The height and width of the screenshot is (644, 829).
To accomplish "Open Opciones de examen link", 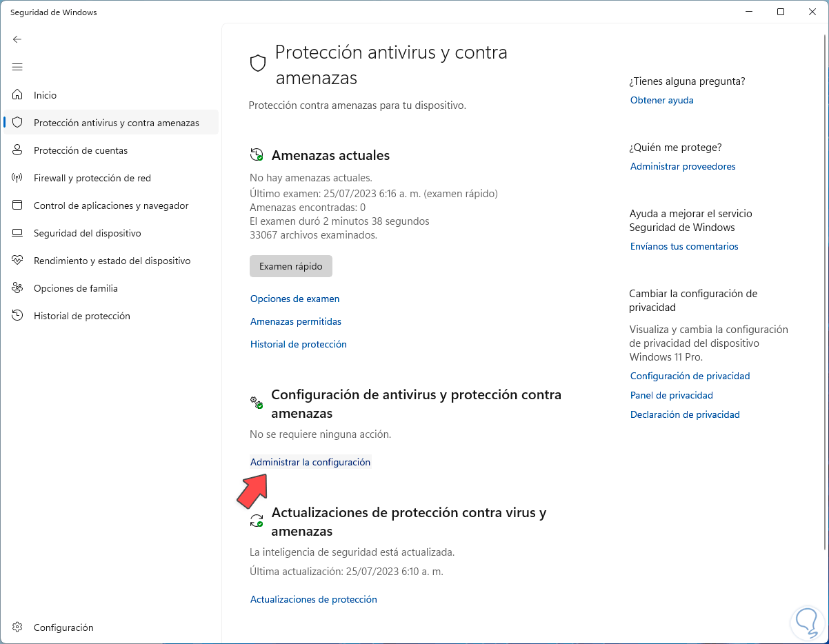I will [x=294, y=299].
